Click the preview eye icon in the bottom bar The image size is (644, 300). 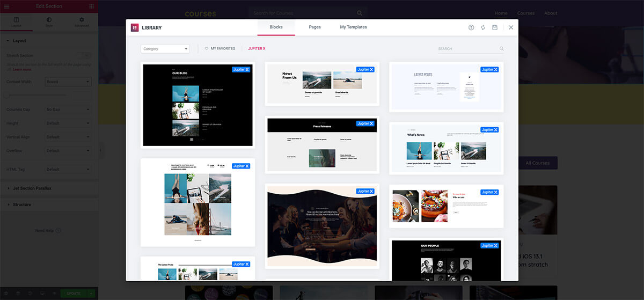coord(54,294)
